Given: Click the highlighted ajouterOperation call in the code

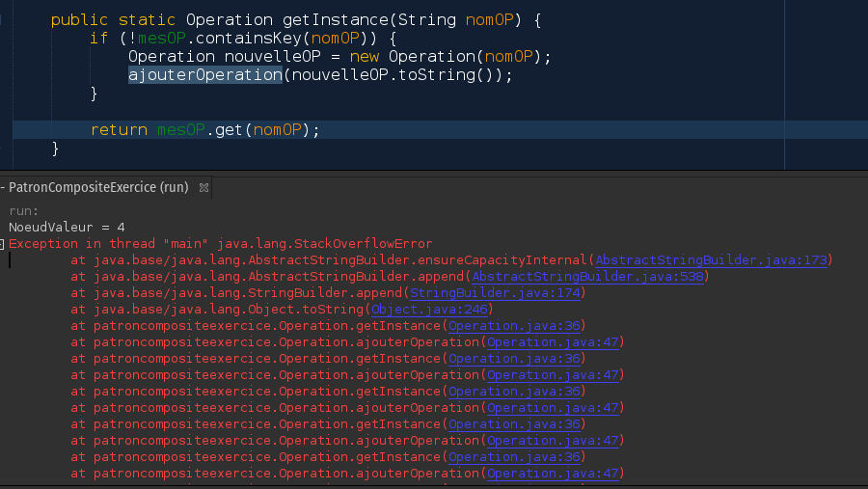Looking at the screenshot, I should pyautogui.click(x=204, y=74).
